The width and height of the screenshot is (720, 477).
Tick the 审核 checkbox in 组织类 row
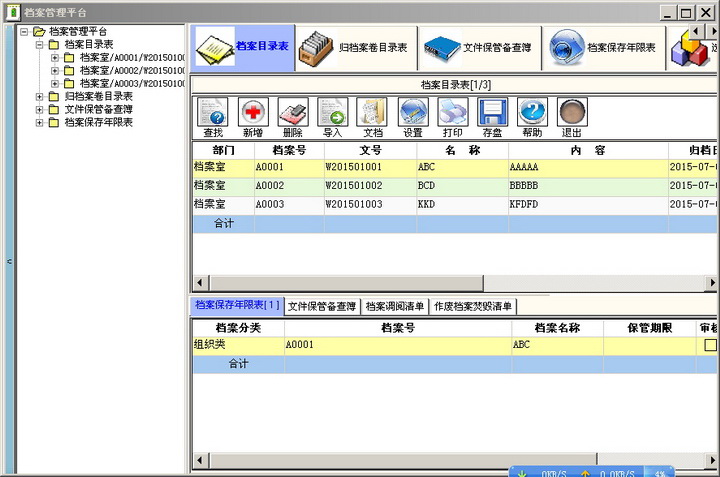click(x=710, y=345)
